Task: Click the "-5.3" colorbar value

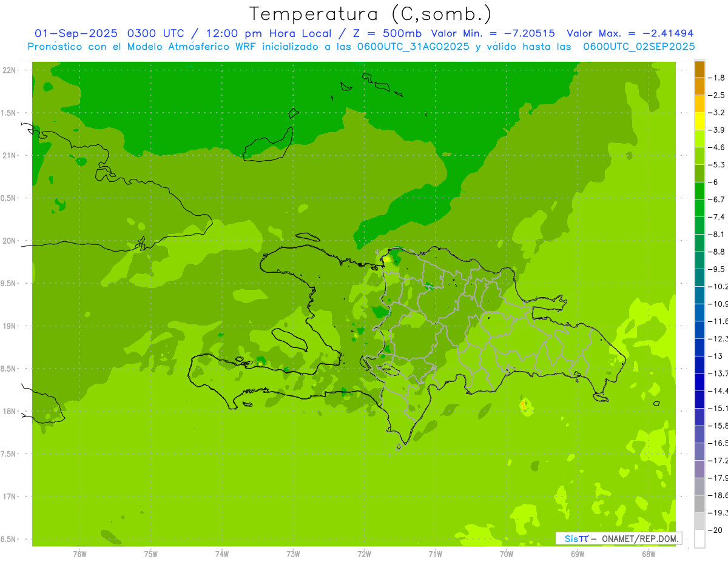Action: click(x=716, y=164)
